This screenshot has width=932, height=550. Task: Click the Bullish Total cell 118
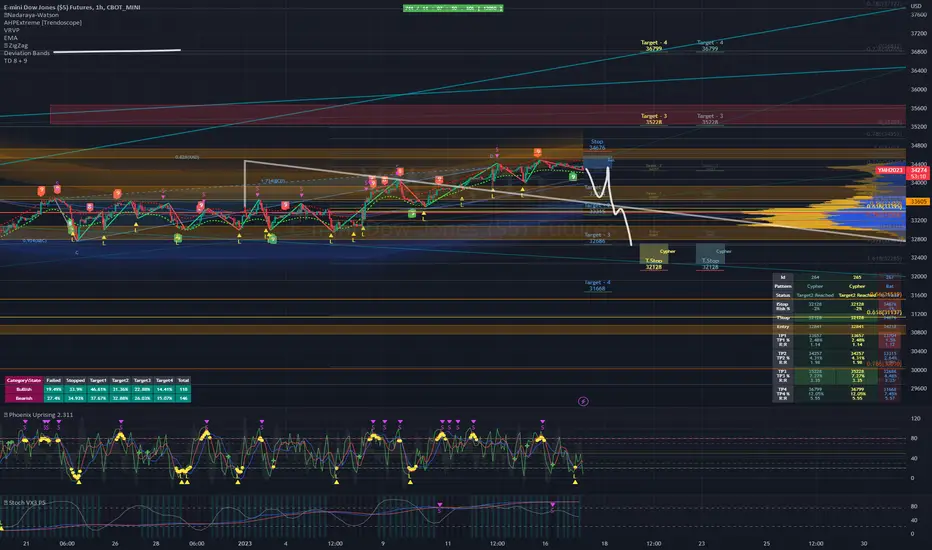(184, 389)
